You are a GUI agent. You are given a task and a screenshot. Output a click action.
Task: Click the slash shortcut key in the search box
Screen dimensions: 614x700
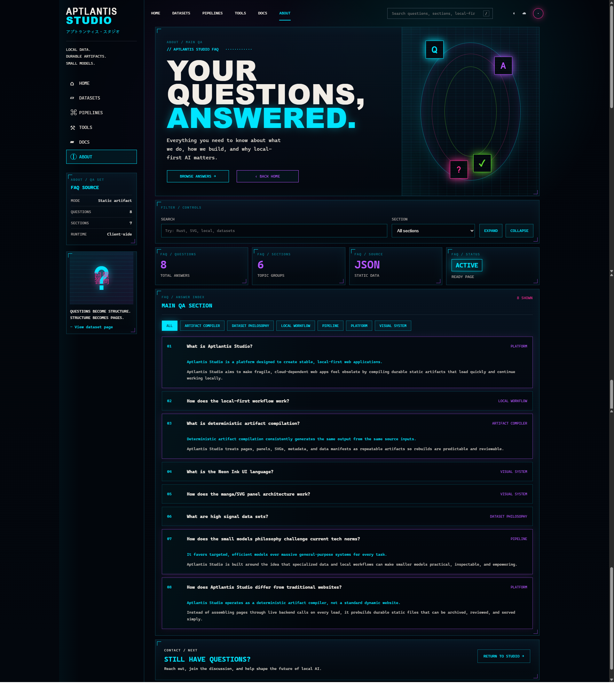pyautogui.click(x=486, y=14)
